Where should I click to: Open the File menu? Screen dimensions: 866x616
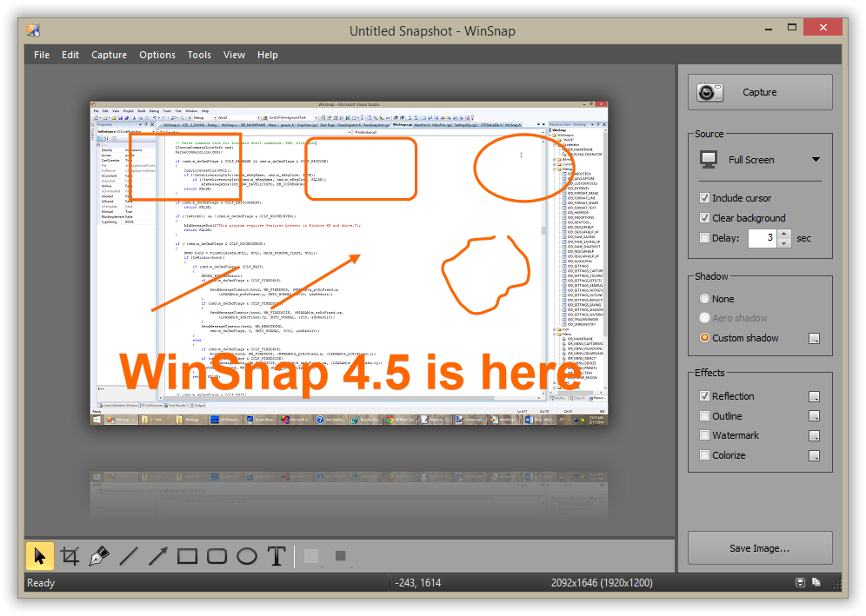pos(42,55)
